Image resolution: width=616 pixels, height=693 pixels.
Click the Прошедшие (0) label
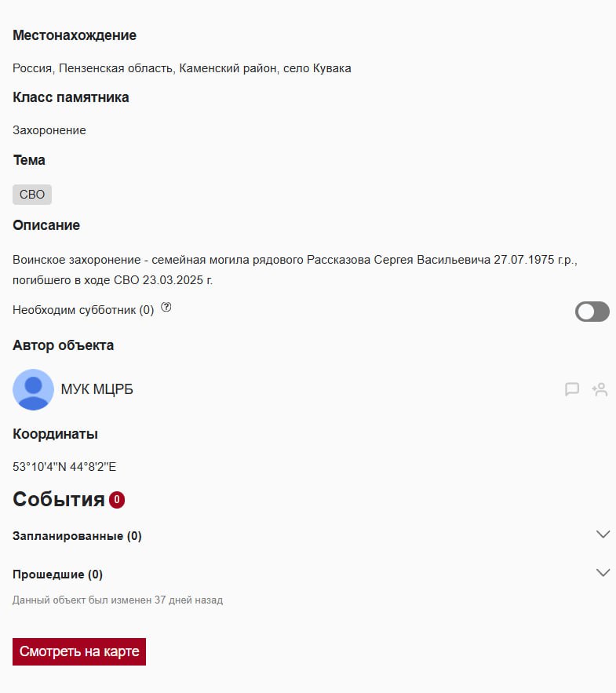57,574
